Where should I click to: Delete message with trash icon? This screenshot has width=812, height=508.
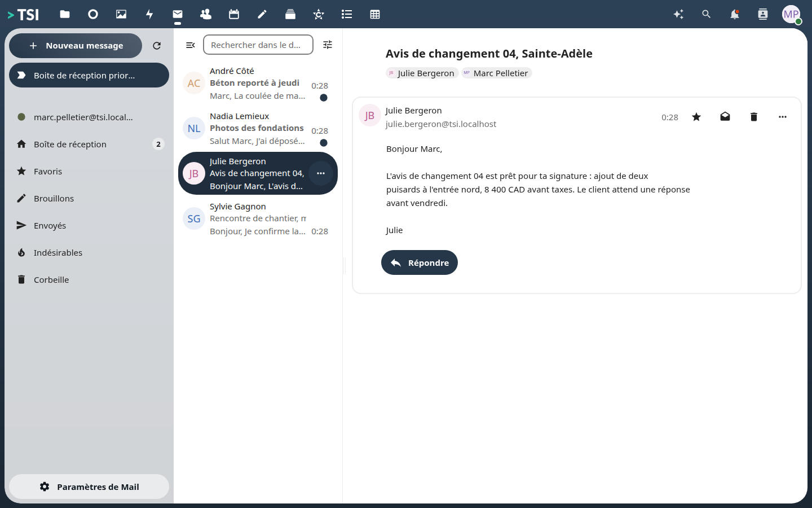tap(754, 117)
